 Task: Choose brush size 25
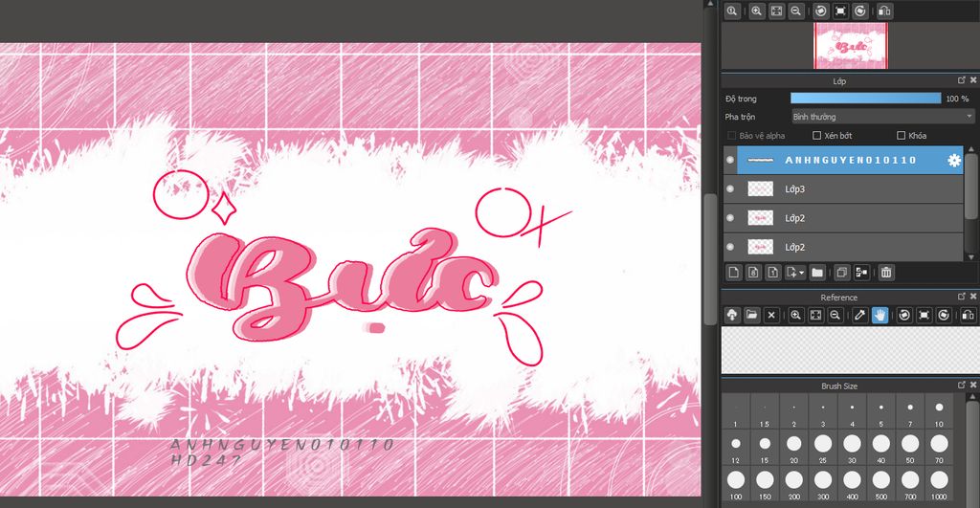[x=823, y=448]
